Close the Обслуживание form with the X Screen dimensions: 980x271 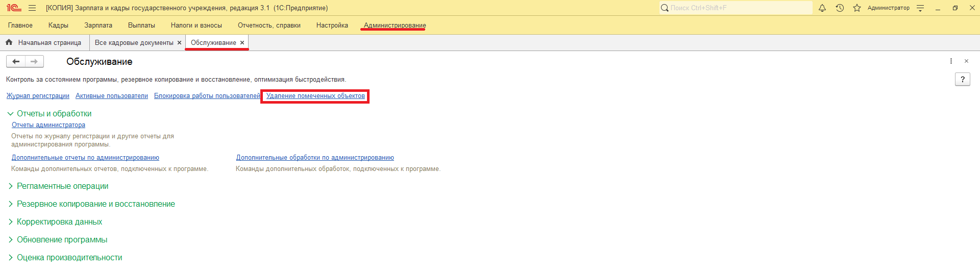[966, 61]
